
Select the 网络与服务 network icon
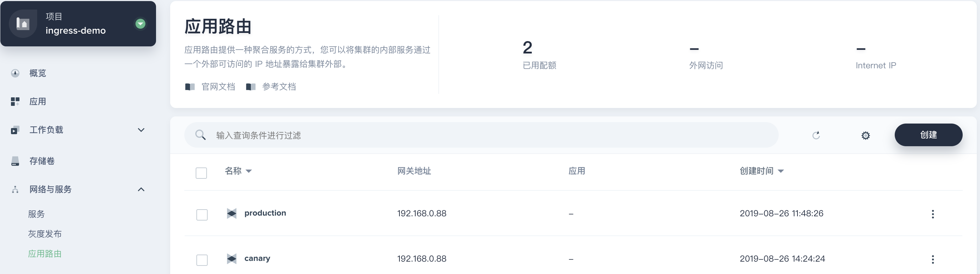tap(15, 189)
